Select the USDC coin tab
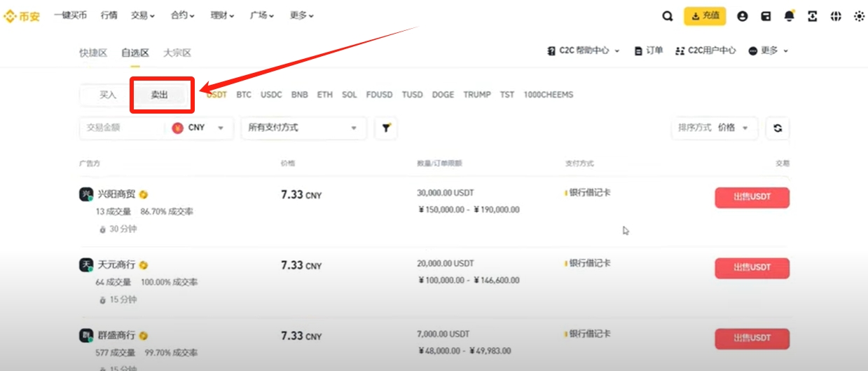This screenshot has width=868, height=371. [271, 95]
